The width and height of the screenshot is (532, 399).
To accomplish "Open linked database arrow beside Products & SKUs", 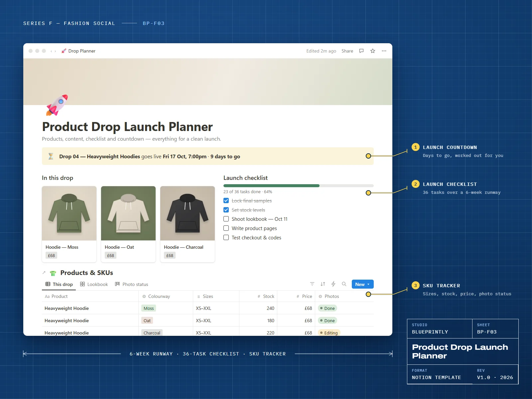I will [44, 273].
